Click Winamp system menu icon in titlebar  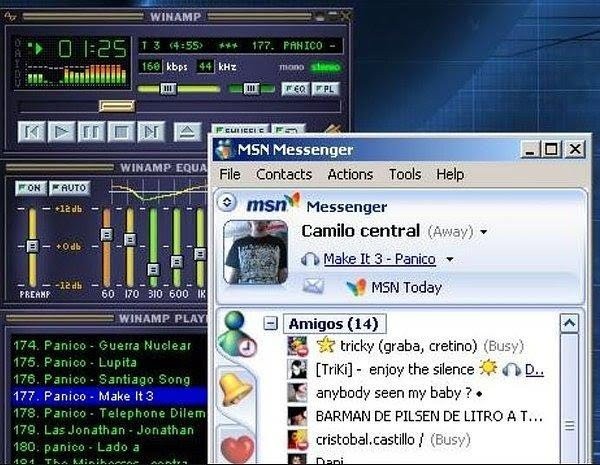(x=10, y=16)
